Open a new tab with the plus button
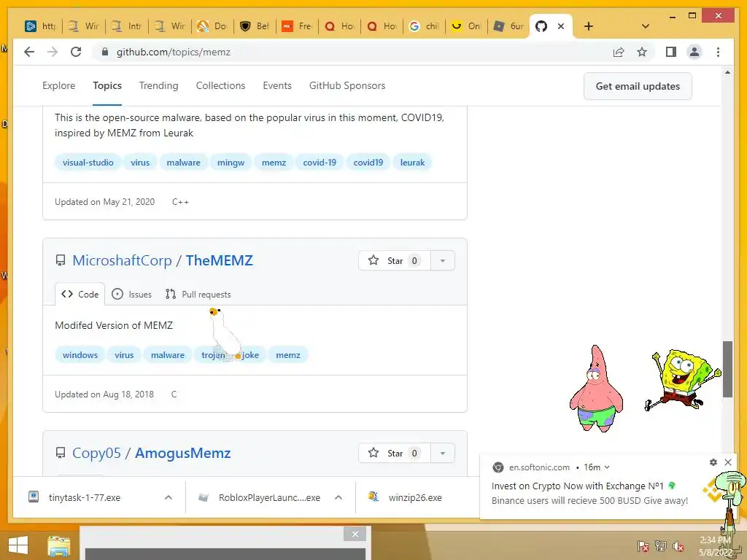747x560 pixels. click(589, 26)
